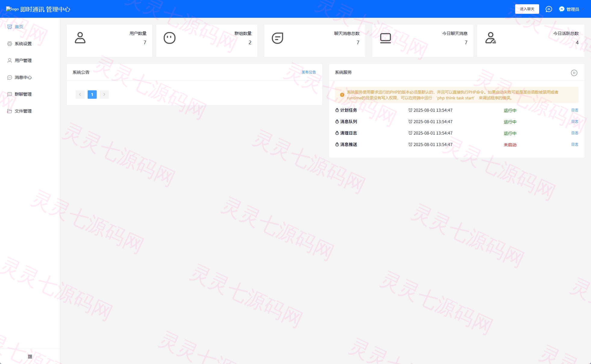Open 文件管理 in the sidebar

(30, 111)
